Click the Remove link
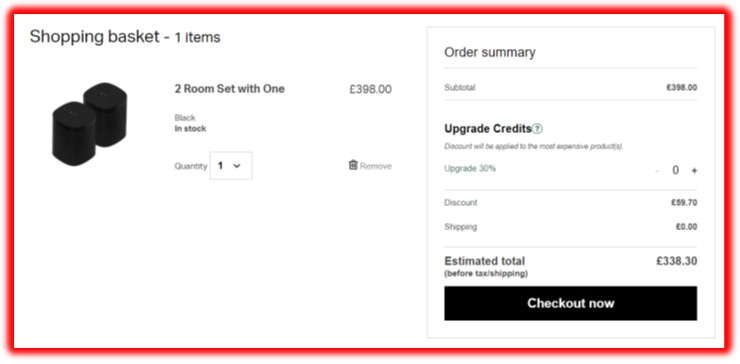 [x=376, y=166]
